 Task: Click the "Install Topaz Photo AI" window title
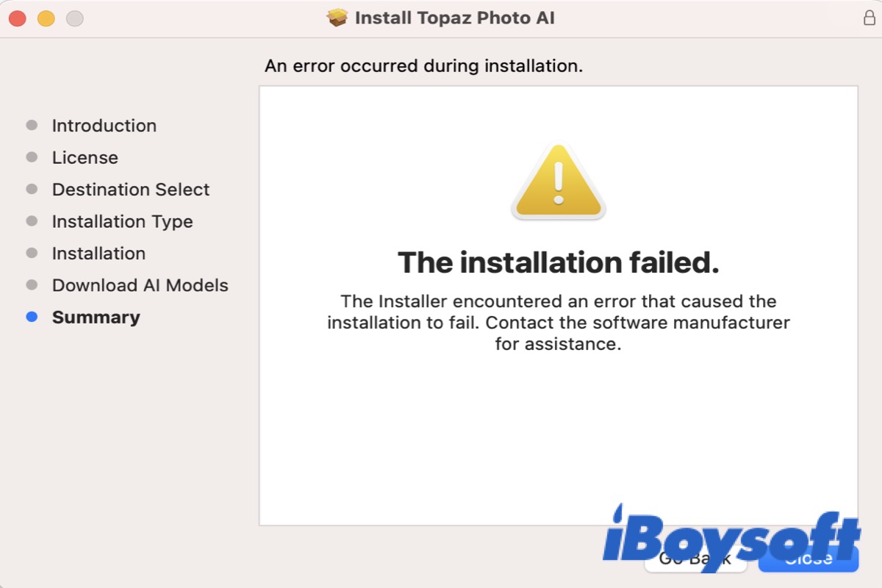(x=454, y=18)
